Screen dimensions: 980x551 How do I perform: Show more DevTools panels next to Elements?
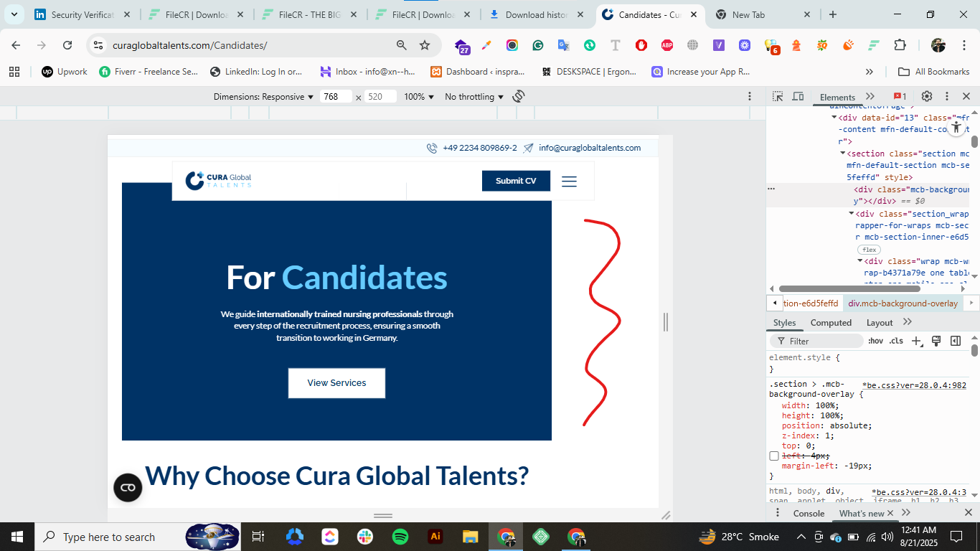click(x=870, y=96)
